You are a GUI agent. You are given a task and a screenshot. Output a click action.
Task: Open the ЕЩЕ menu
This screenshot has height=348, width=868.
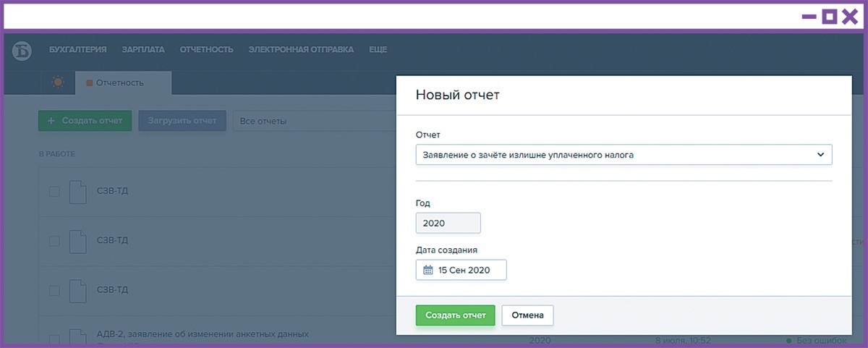coord(378,50)
